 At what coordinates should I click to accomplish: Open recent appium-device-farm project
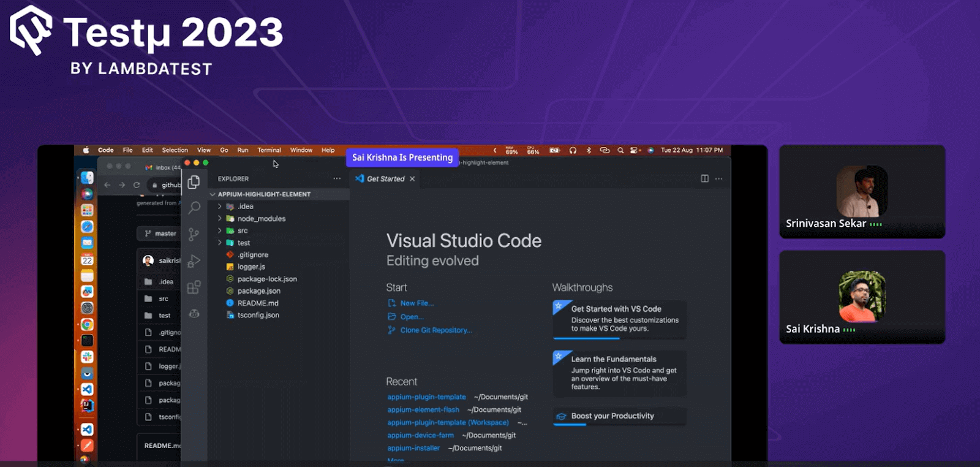point(420,436)
